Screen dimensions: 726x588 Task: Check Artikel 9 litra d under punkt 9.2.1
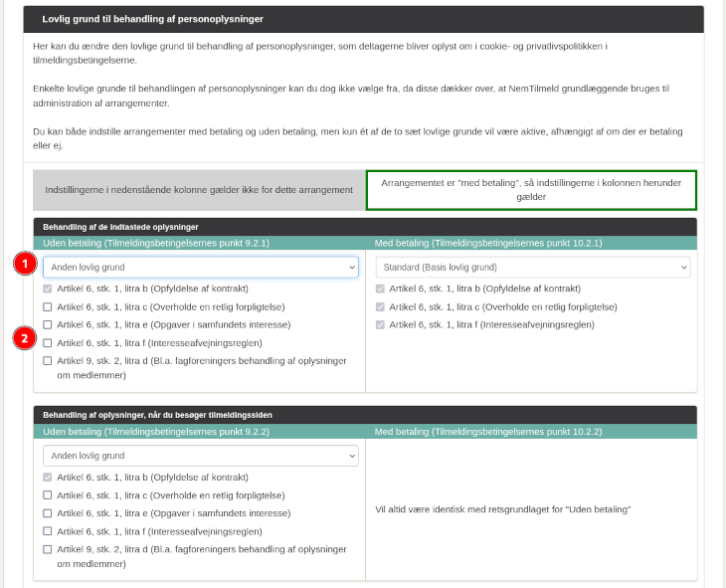point(47,361)
